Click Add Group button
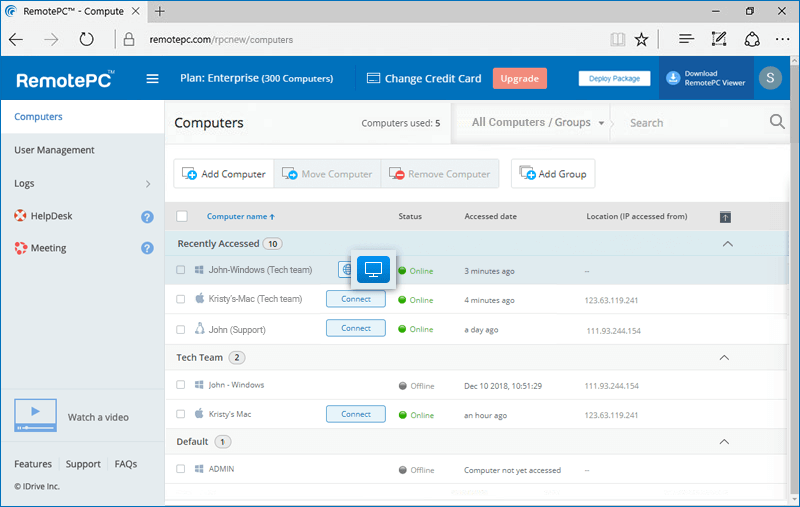The width and height of the screenshot is (800, 507). [553, 174]
